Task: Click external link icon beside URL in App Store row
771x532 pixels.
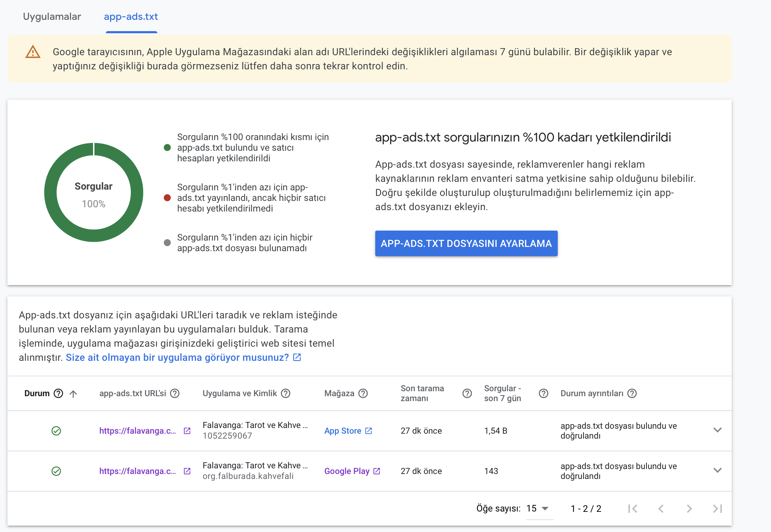Action: point(187,431)
